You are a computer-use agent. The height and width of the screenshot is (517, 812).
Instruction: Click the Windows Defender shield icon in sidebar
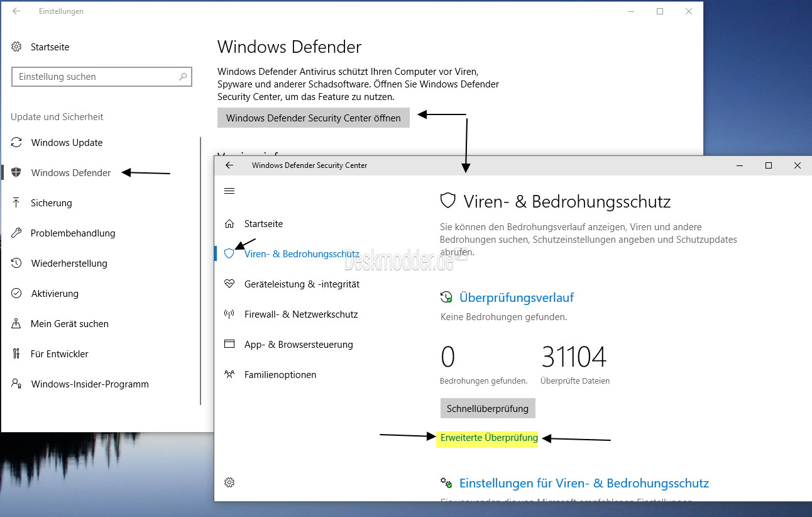coord(17,173)
